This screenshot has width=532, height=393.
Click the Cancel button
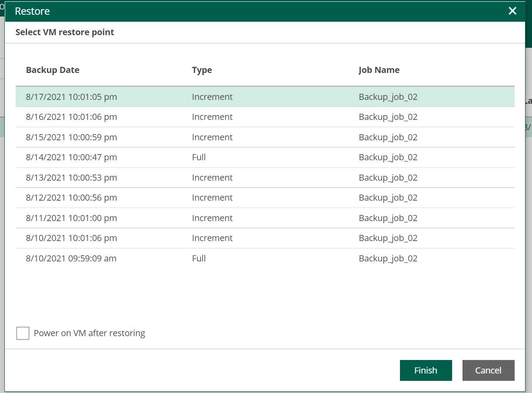tap(488, 370)
